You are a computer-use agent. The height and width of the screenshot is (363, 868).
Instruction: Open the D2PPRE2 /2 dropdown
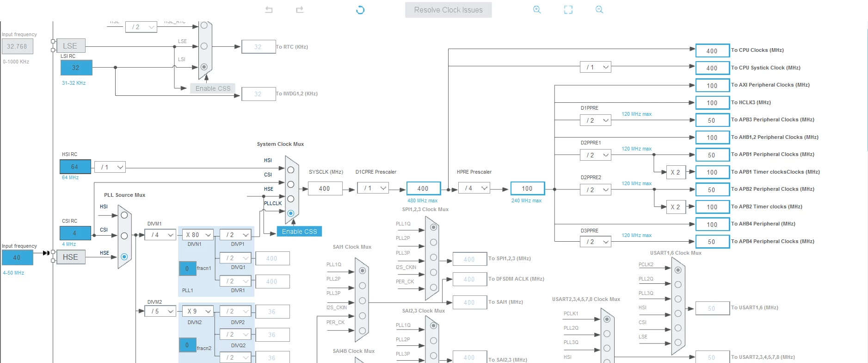tap(596, 190)
